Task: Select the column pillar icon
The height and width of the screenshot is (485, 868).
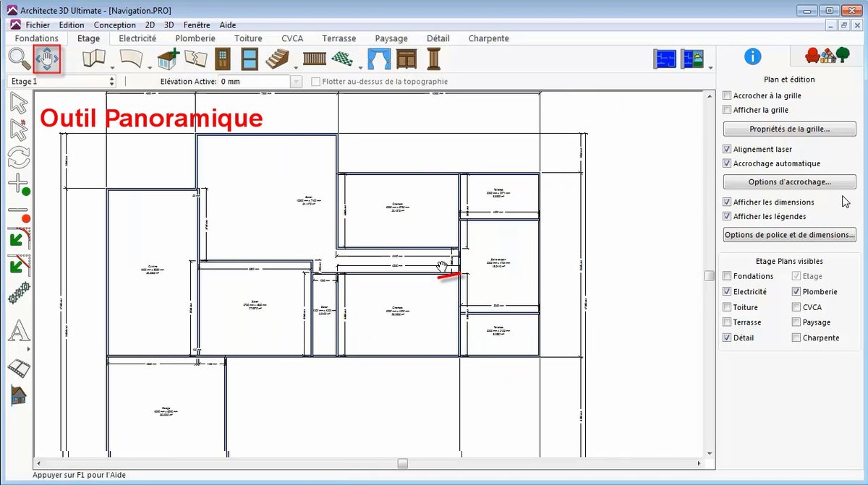Action: tap(433, 59)
